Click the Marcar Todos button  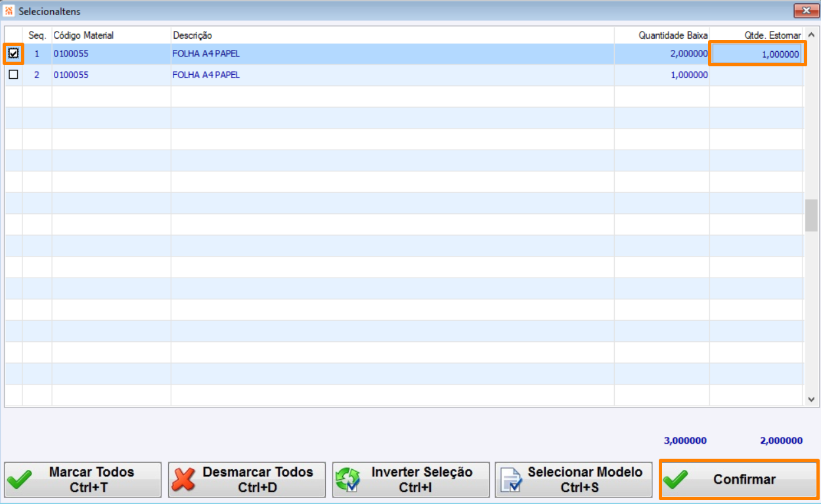83,480
